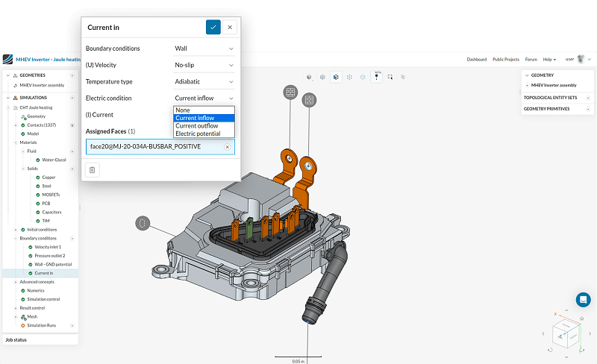597x364 pixels.
Task: Open Contacts (1337) tree item
Action: (x=42, y=125)
